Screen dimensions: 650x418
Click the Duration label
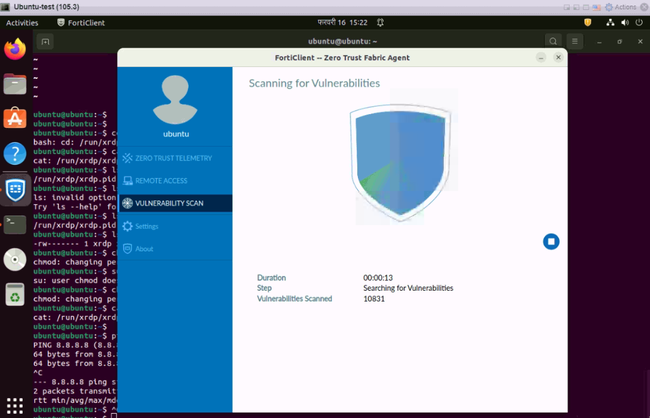pyautogui.click(x=272, y=278)
